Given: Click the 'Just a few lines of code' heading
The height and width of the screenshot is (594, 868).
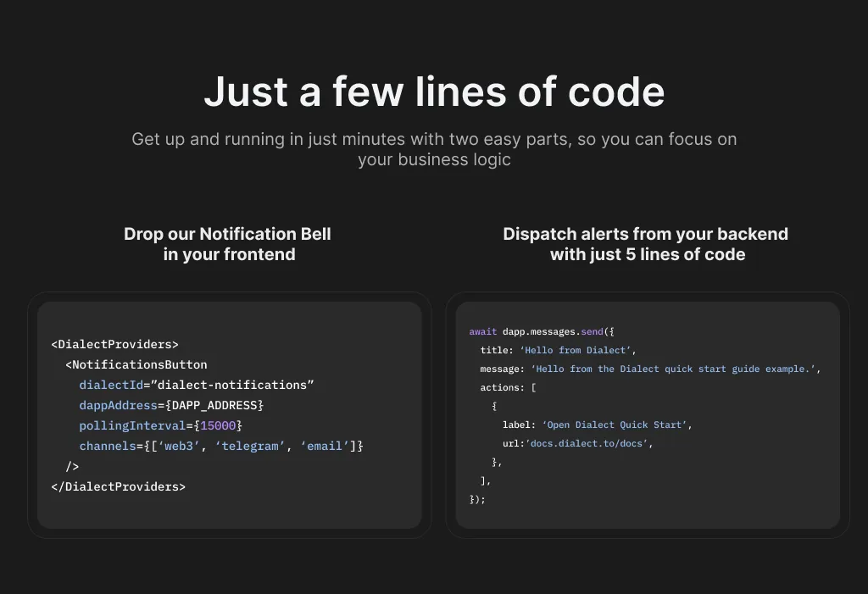Looking at the screenshot, I should (434, 92).
